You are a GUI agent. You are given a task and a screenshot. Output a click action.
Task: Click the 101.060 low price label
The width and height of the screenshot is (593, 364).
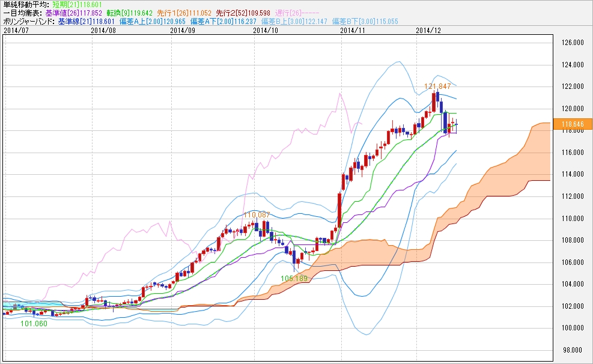coord(34,324)
